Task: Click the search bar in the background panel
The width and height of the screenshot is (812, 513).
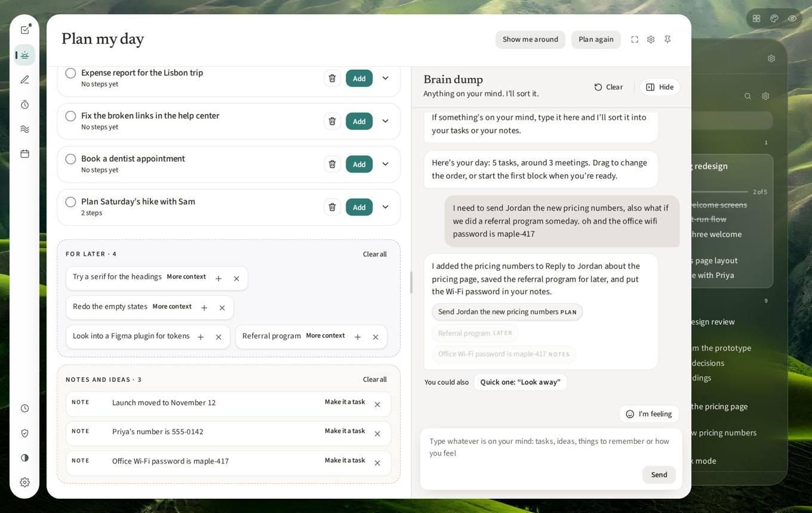Action: point(732,120)
